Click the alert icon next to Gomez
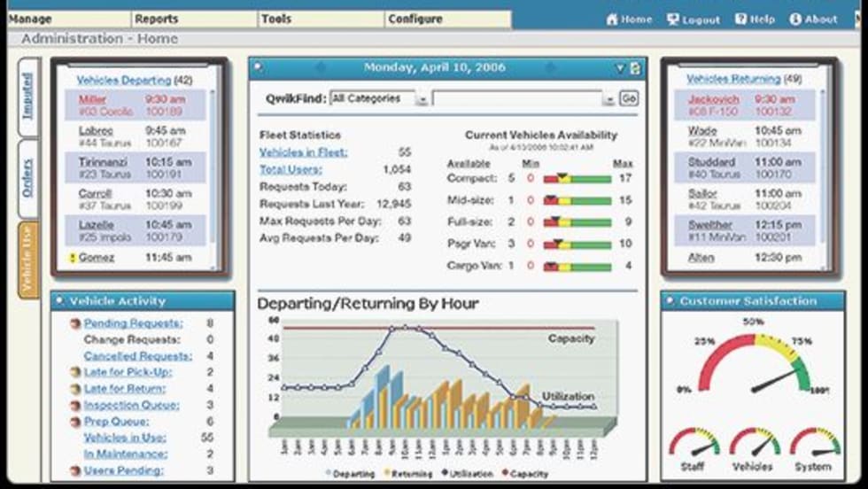 [x=73, y=258]
